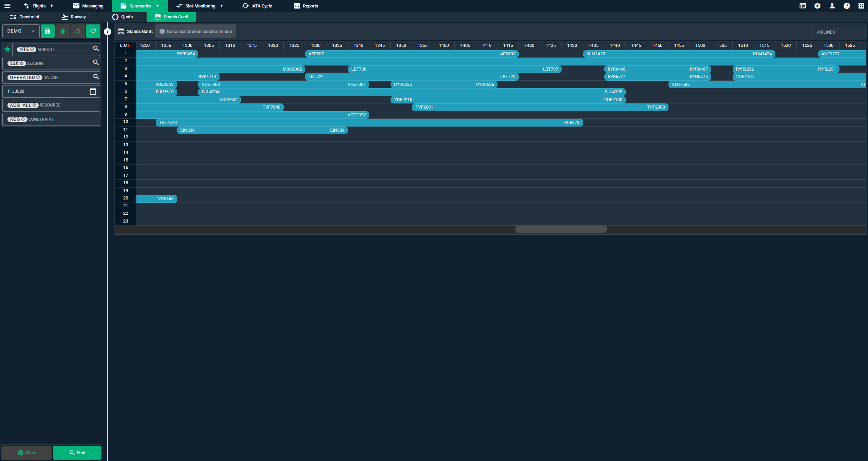Viewport: 868px width, 461px height.
Task: Delete the DEMO filter using the trash icon
Action: 63,31
